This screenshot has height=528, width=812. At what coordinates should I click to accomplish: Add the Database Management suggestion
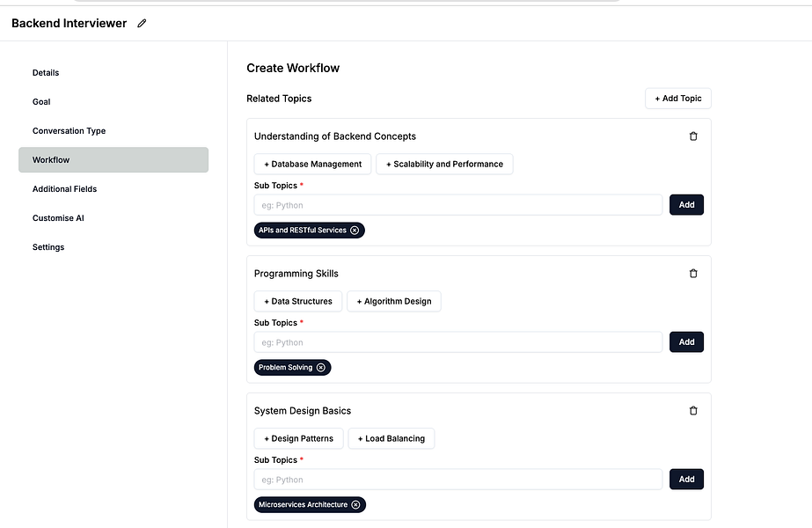[312, 165]
